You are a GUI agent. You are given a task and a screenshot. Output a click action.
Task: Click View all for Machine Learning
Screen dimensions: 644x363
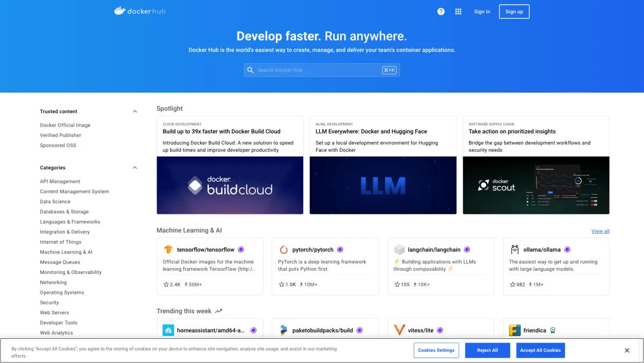tap(601, 231)
